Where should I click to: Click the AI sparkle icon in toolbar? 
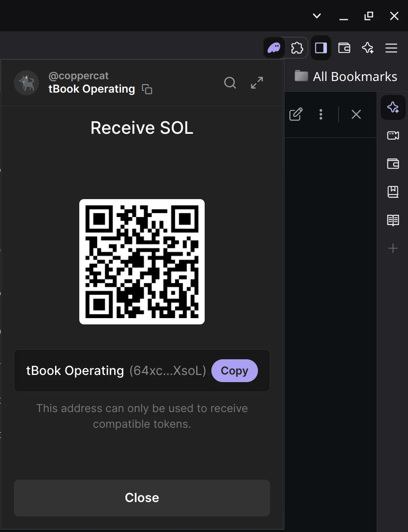click(x=368, y=48)
